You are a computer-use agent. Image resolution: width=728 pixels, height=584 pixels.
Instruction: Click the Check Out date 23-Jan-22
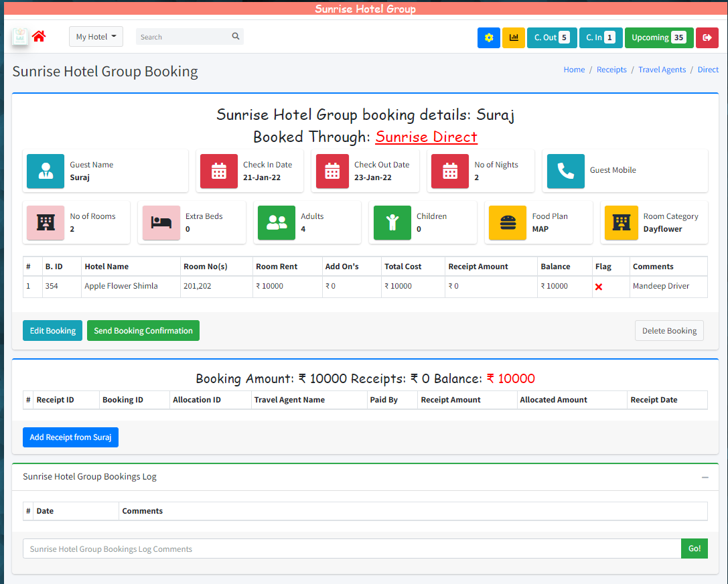[x=373, y=177]
